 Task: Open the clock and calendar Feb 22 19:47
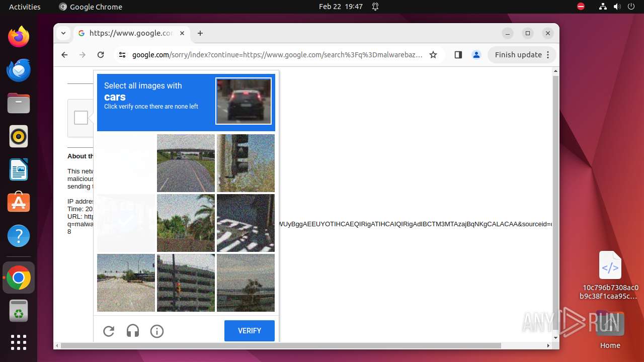coord(341,7)
